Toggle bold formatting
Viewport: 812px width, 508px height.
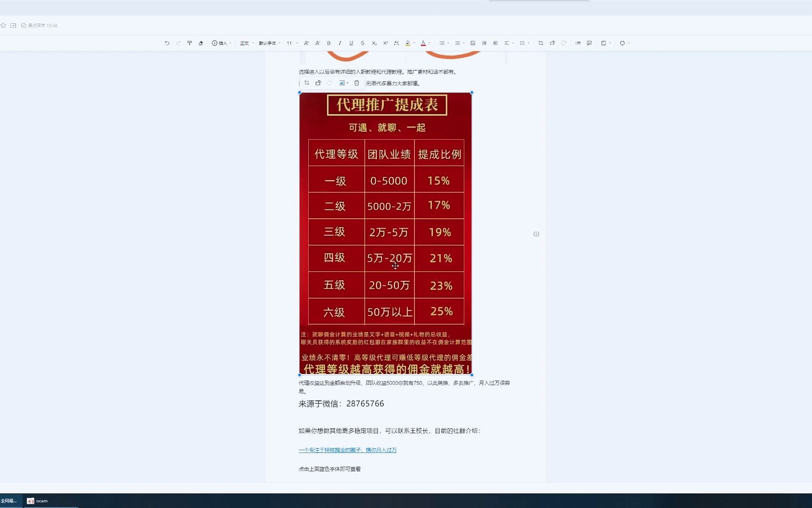pyautogui.click(x=328, y=43)
